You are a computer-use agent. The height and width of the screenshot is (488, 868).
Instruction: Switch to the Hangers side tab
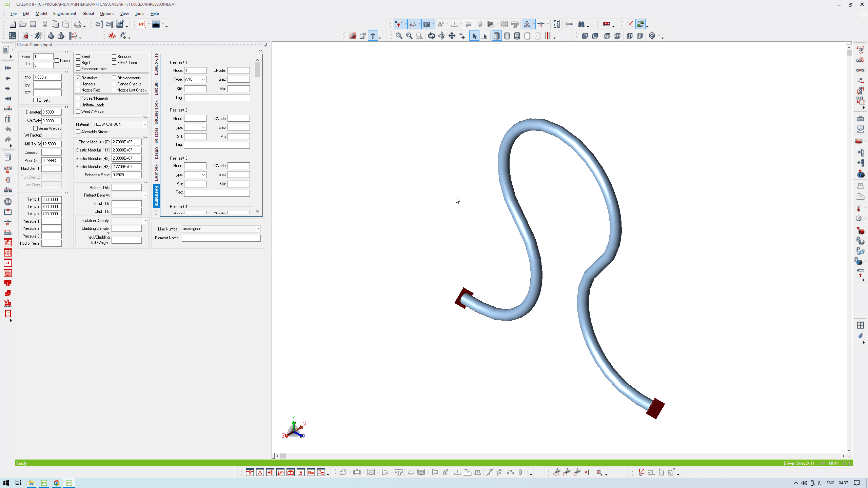pos(156,87)
